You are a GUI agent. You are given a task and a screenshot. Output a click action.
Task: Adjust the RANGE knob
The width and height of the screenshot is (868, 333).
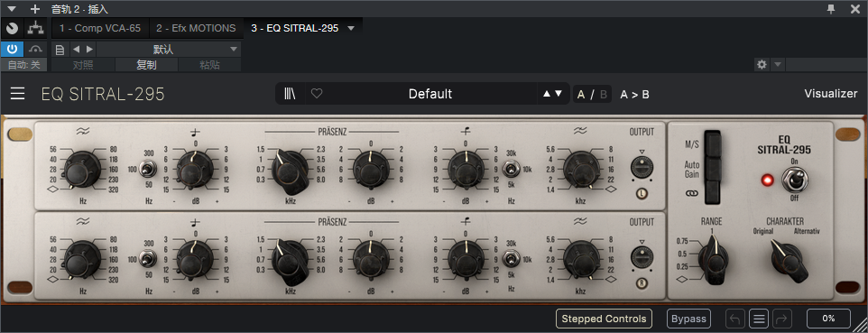713,260
